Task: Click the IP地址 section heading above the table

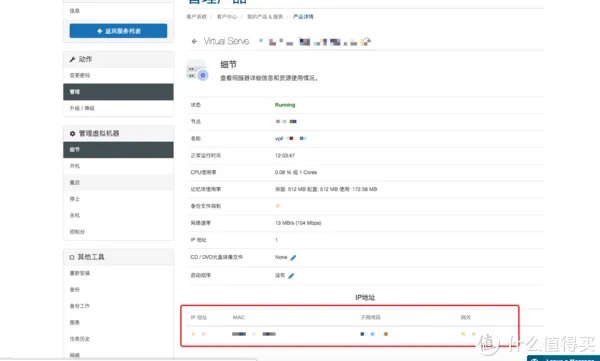Action: point(365,297)
